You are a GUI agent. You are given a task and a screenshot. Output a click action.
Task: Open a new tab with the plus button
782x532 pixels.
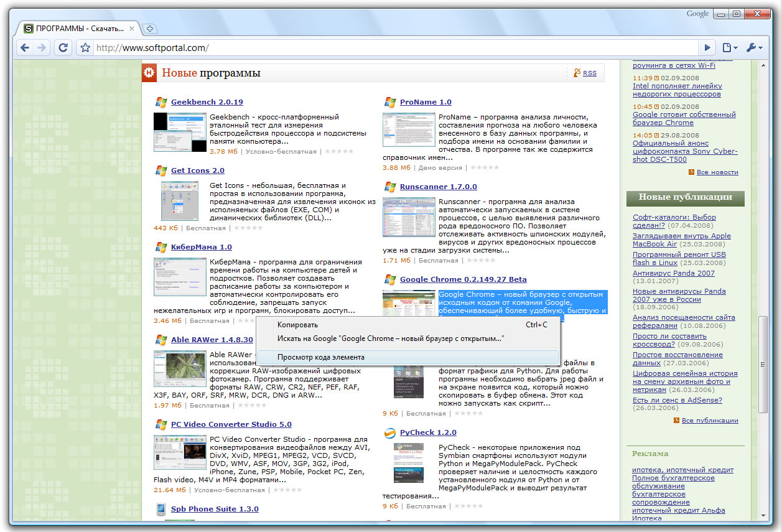[150, 29]
